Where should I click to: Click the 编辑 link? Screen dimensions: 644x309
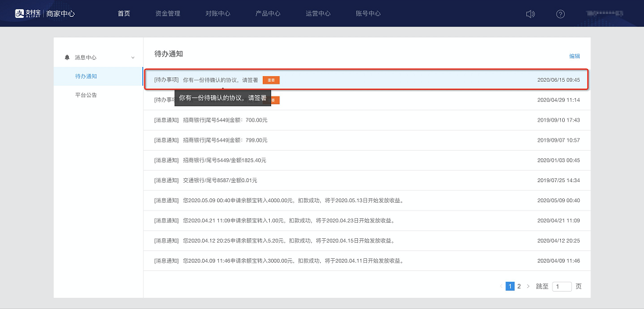tap(574, 56)
